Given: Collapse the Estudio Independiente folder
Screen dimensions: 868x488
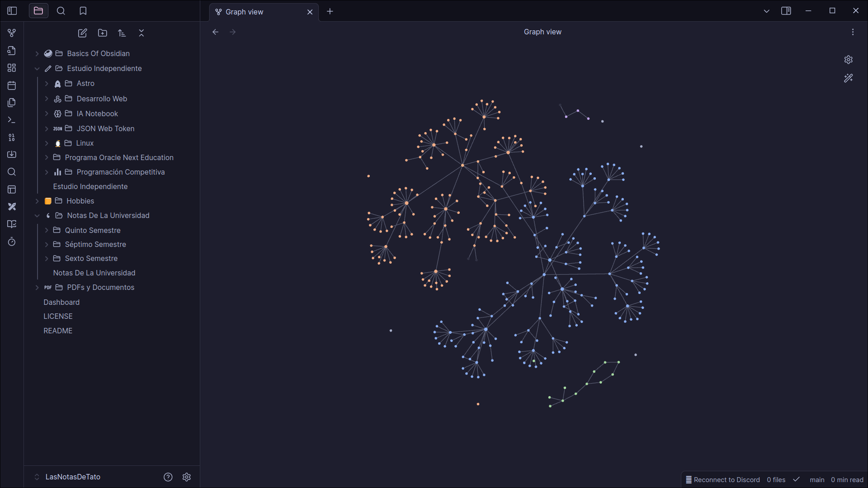Looking at the screenshot, I should point(37,68).
